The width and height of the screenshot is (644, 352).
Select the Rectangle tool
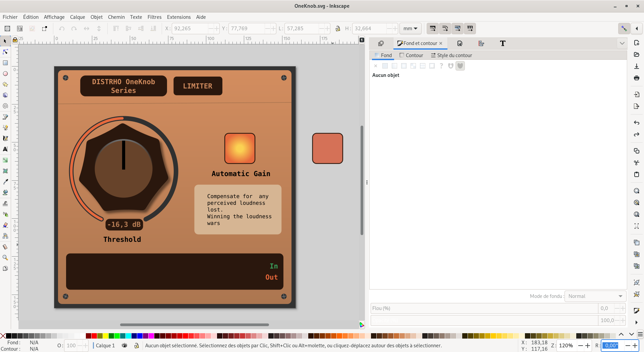pyautogui.click(x=5, y=63)
